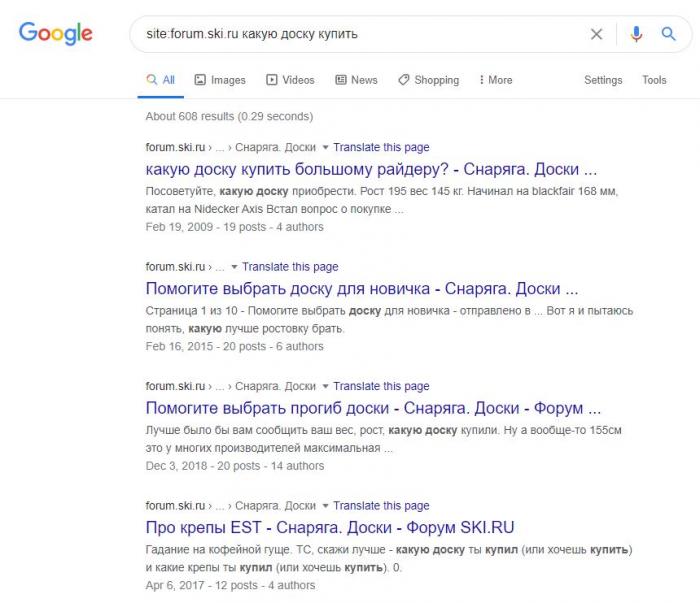Open result 'Помогите выбрать доску для новичка'
700x603 pixels.
click(x=362, y=289)
